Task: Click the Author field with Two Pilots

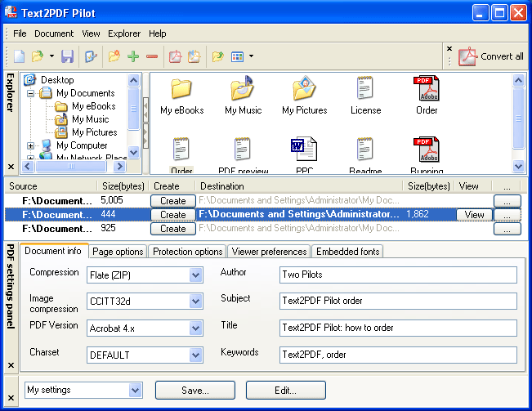Action: [x=398, y=275]
